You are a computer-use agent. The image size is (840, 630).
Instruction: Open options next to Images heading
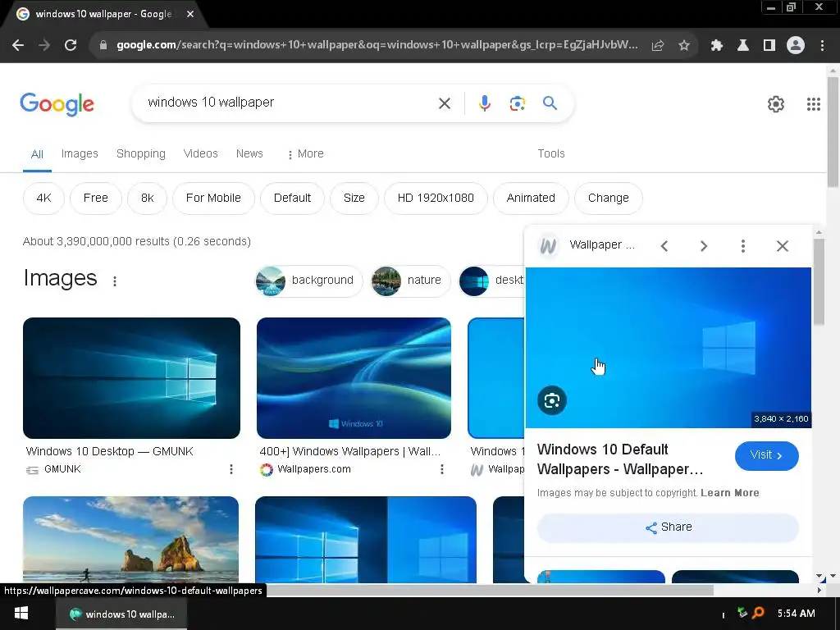(115, 281)
